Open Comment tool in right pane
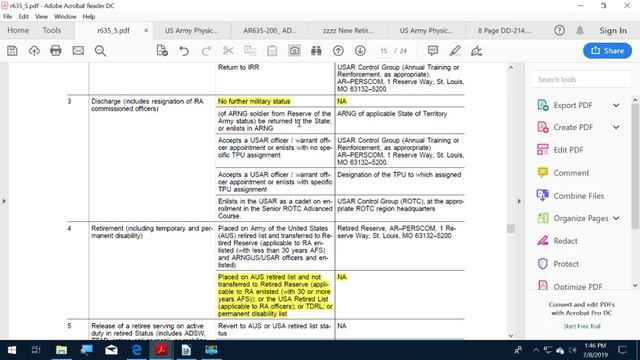Viewport: 640px width, 360px height. [x=571, y=173]
